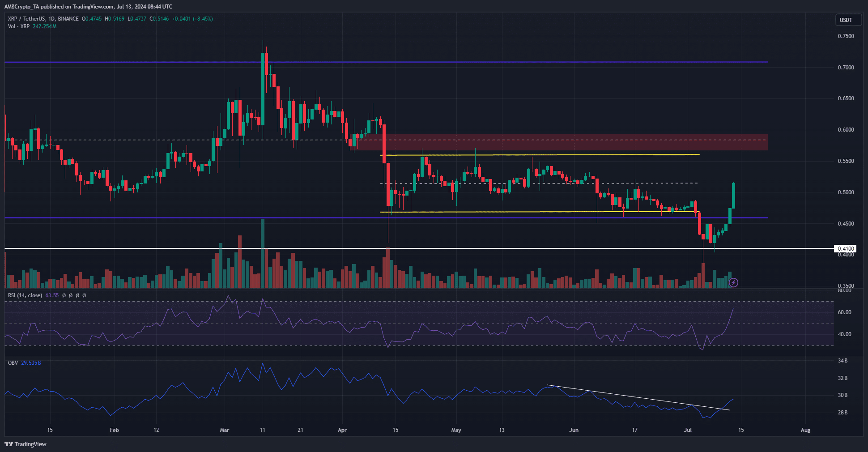The height and width of the screenshot is (452, 868).
Task: Click the 34B OBV axis label
Action: [x=842, y=361]
